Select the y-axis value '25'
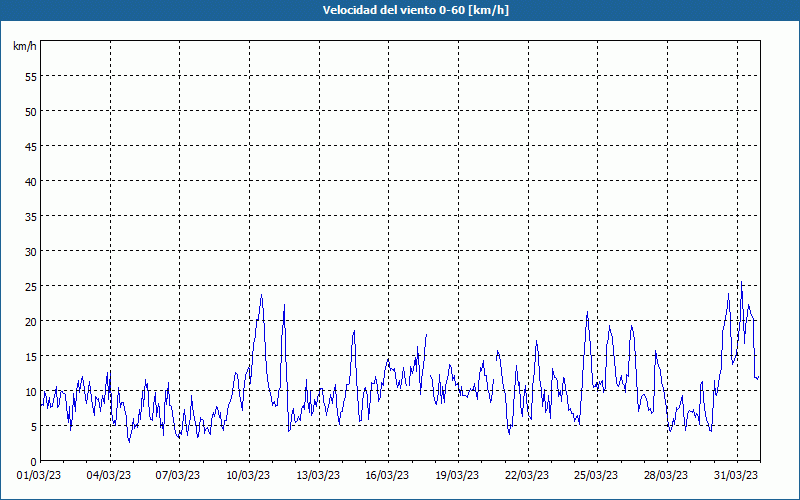The image size is (800, 500). pos(31,287)
